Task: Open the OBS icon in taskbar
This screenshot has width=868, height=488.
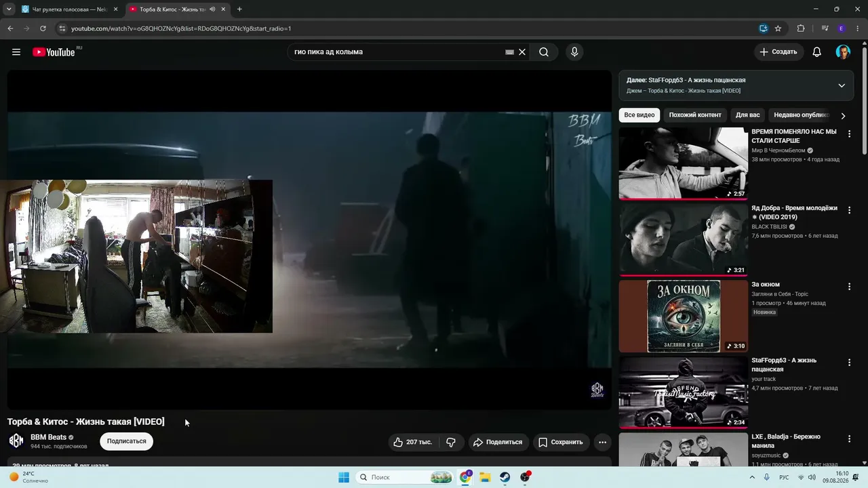Action: click(525, 477)
